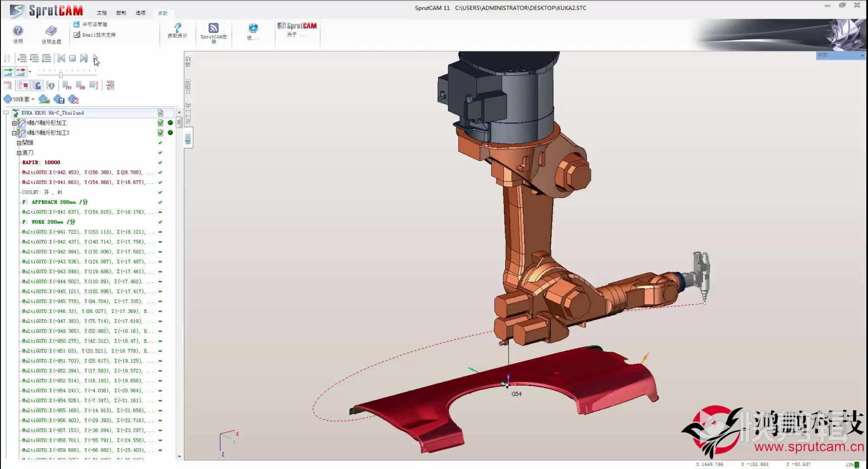Delete voxel simulation result icon
This screenshot has height=469, width=868.
point(73,99)
